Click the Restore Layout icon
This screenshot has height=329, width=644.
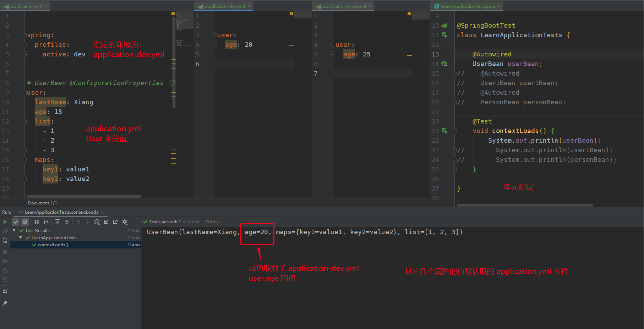[5, 291]
